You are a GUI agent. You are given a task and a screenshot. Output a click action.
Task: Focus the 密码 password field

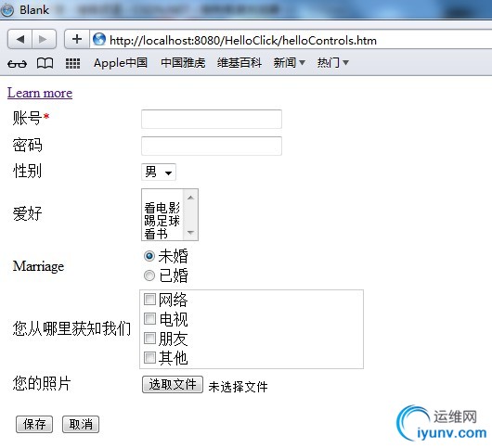pos(212,147)
